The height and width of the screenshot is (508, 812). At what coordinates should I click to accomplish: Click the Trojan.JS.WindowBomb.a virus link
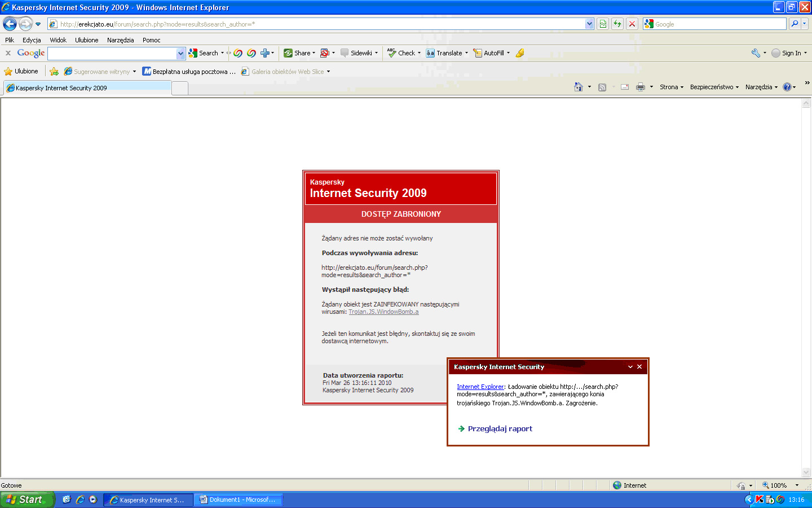383,312
